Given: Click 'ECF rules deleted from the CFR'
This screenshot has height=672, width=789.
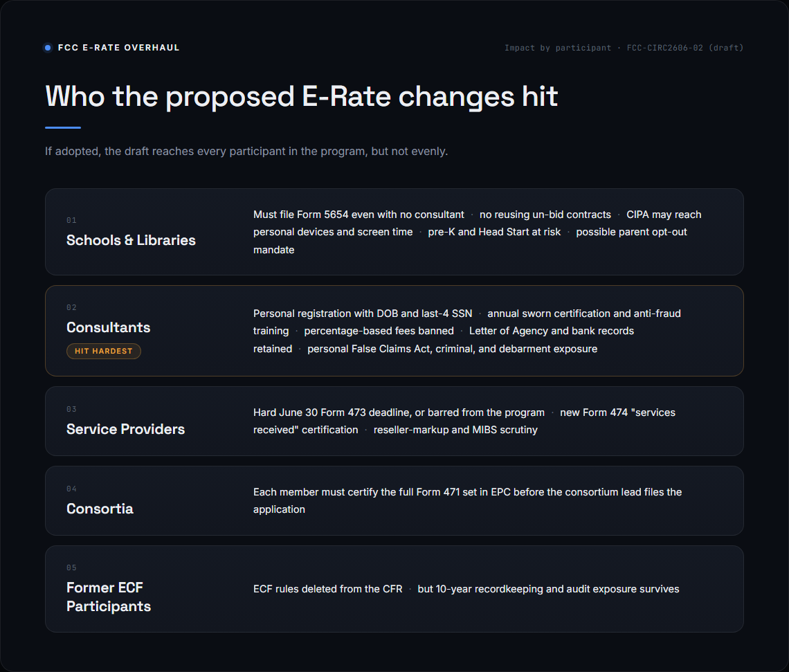Looking at the screenshot, I should (327, 589).
